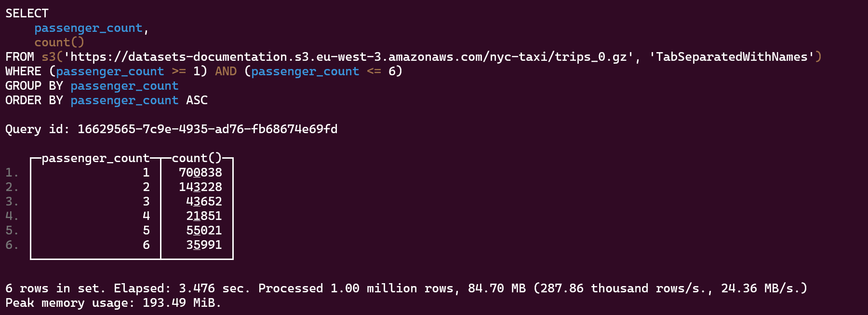Click the AND operator in the WHERE clause

click(x=226, y=71)
